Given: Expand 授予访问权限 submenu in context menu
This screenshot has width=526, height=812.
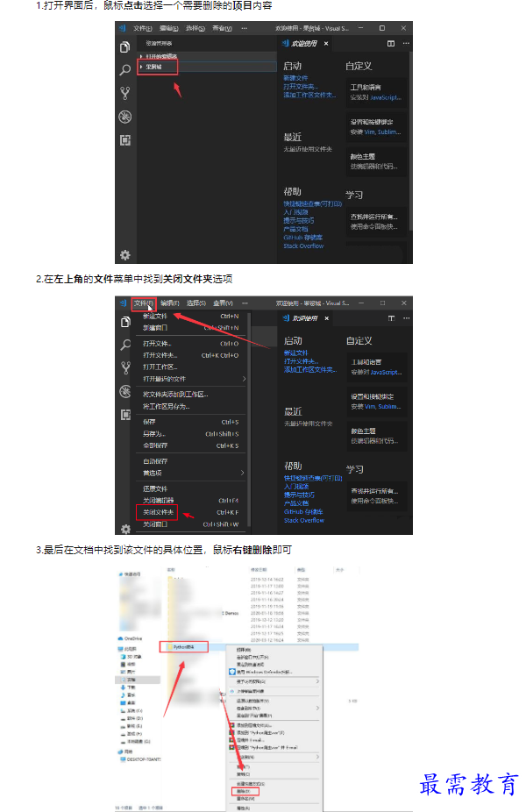Looking at the screenshot, I should pos(274,681).
